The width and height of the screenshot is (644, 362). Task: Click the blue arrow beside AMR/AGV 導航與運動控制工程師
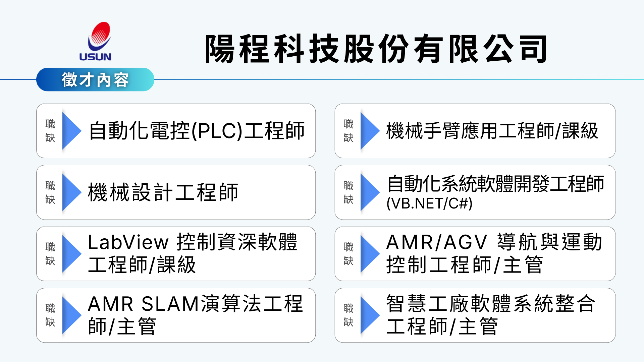(369, 254)
